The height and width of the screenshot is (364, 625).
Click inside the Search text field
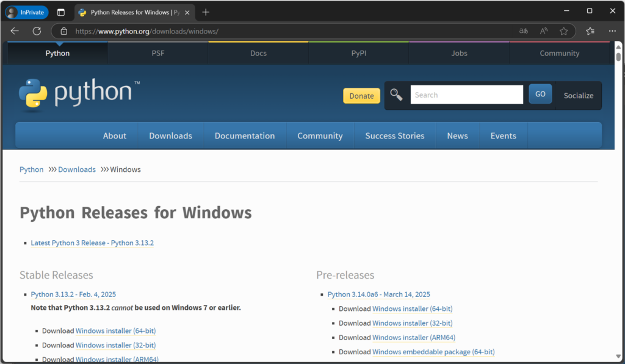[x=466, y=95]
